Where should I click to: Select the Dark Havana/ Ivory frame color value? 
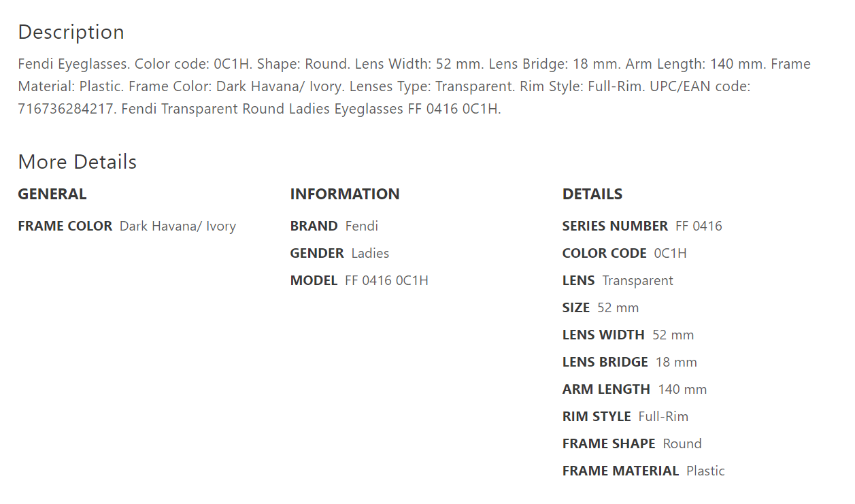pos(178,226)
